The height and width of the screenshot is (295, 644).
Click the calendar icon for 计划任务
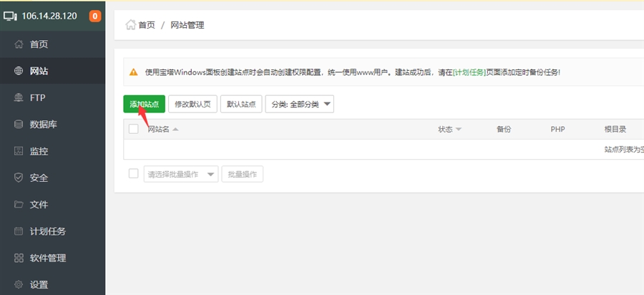[x=19, y=231]
